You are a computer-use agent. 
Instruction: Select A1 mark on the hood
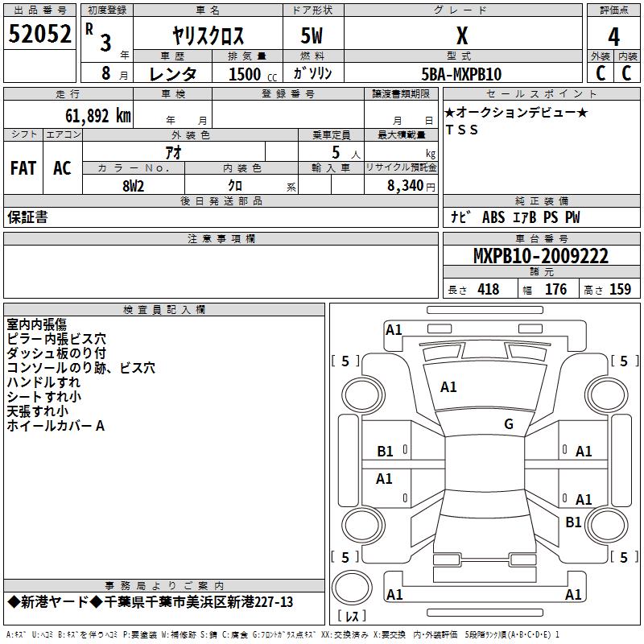(x=448, y=387)
